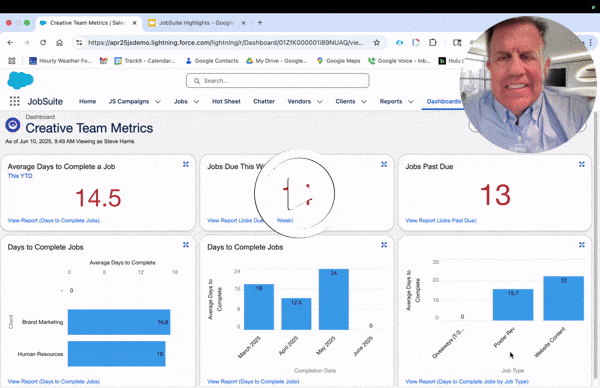This screenshot has height=388, width=600.
Task: Expand the Average Days to Complete widget
Action: point(186,164)
